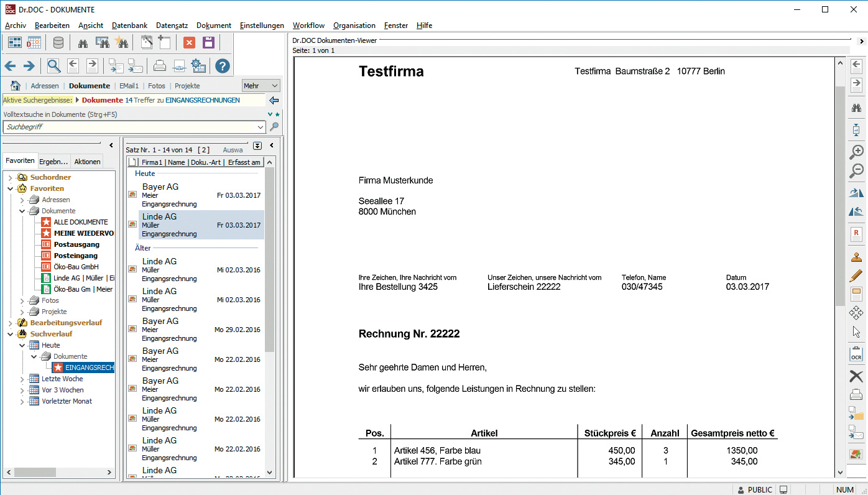Image resolution: width=868 pixels, height=495 pixels.
Task: Expand the Fotos tree node
Action: pos(22,301)
